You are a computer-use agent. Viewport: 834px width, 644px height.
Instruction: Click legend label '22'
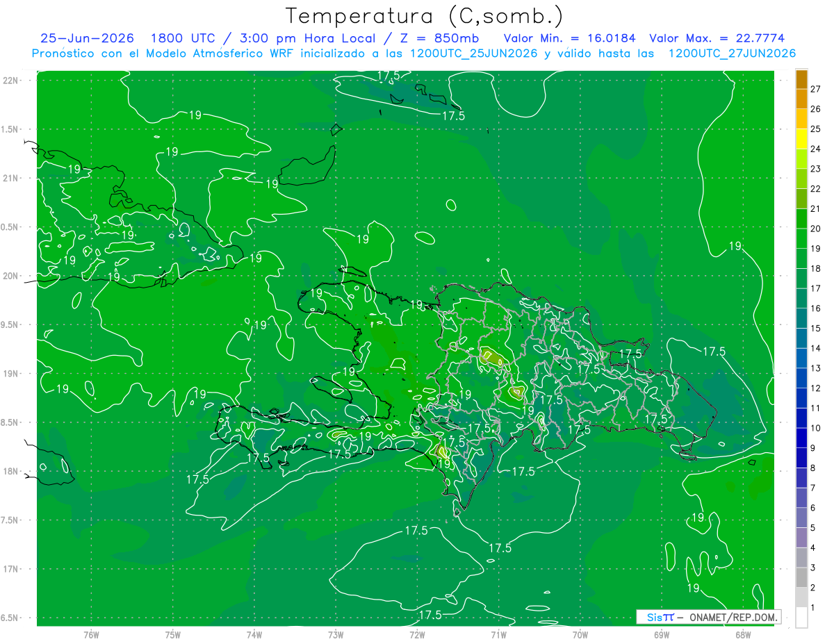pos(816,188)
